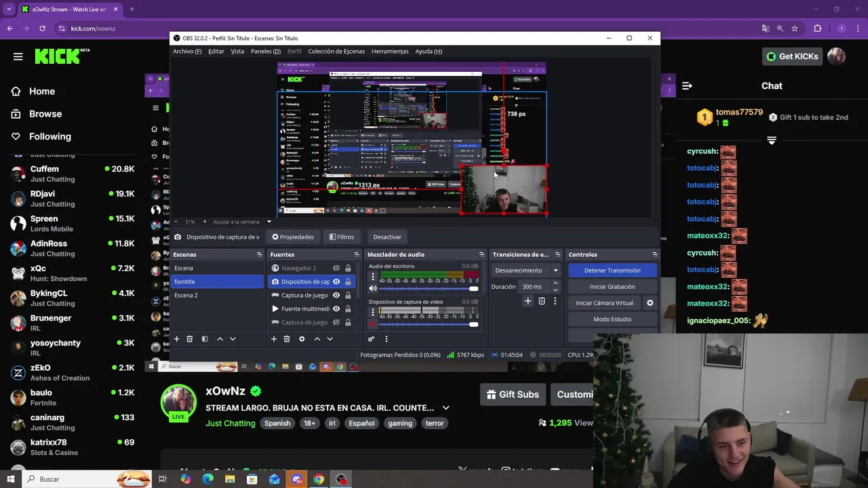Open Herramientas menu in OBS
Screen dimensions: 868x488
coord(390,51)
